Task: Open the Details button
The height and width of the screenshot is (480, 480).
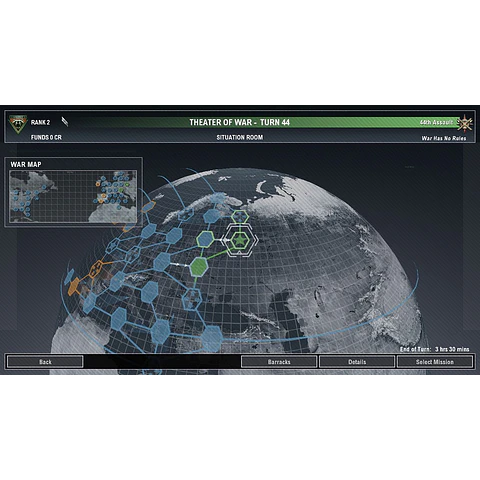Action: click(x=357, y=362)
